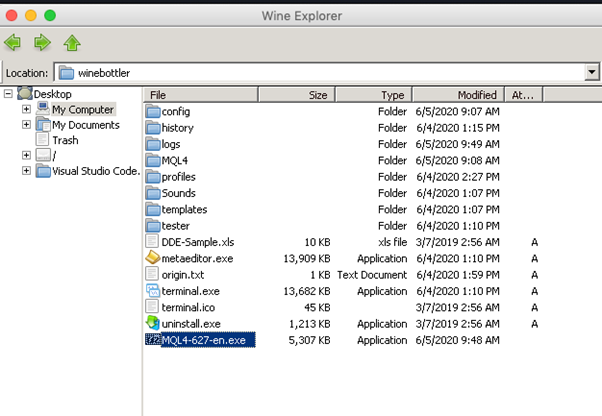
Task: Sort by the Size column header
Action: [296, 95]
